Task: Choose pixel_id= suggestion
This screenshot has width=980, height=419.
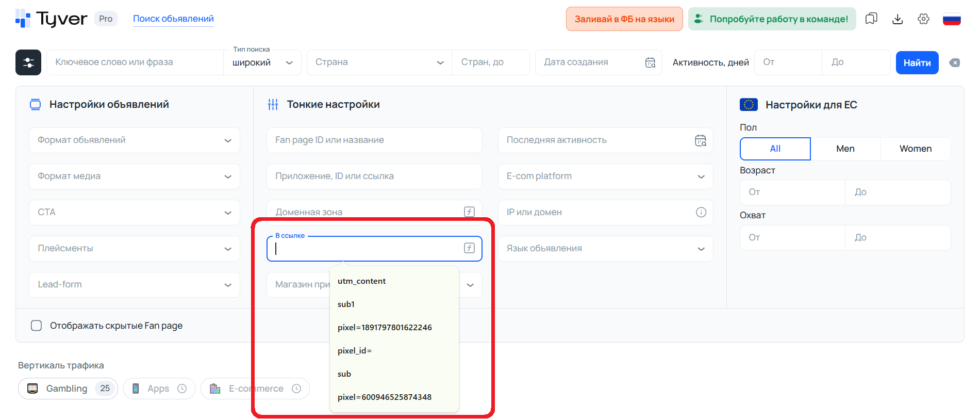Action: pyautogui.click(x=394, y=351)
